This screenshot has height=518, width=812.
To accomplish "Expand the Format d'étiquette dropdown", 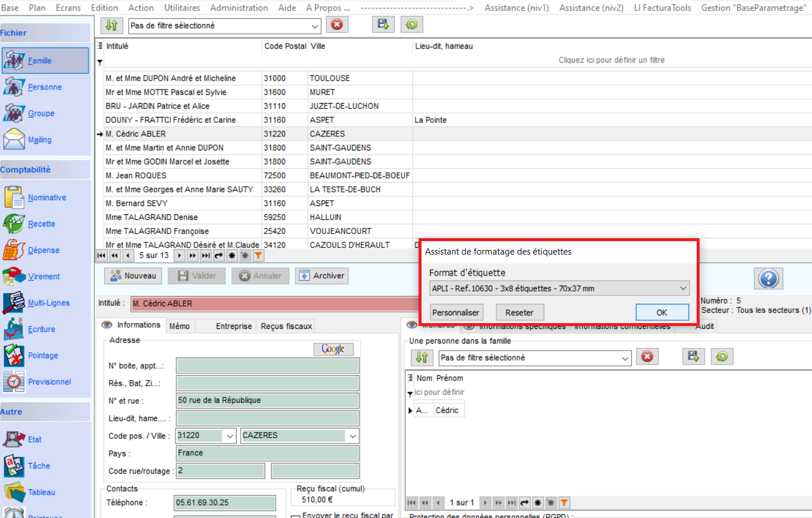I will pos(683,289).
